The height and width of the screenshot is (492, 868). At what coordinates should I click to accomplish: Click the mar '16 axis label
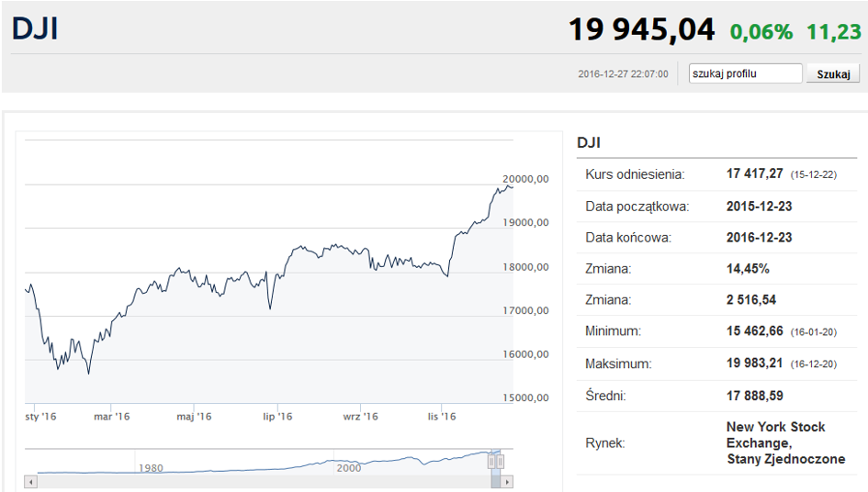[x=112, y=416]
